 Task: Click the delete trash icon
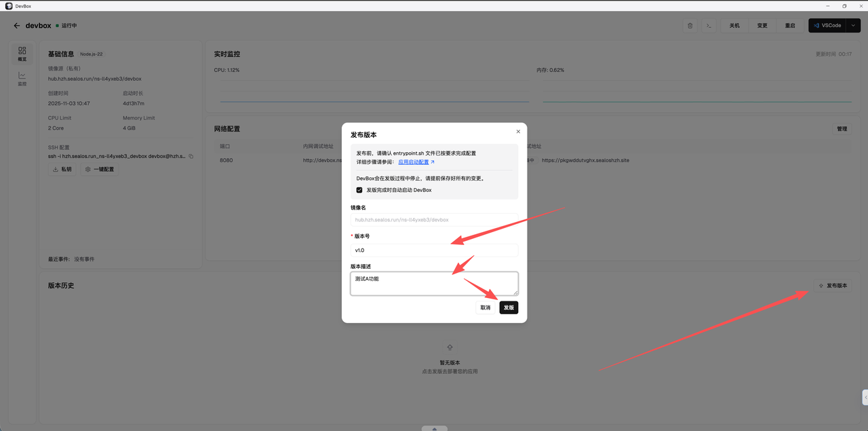[x=690, y=26]
